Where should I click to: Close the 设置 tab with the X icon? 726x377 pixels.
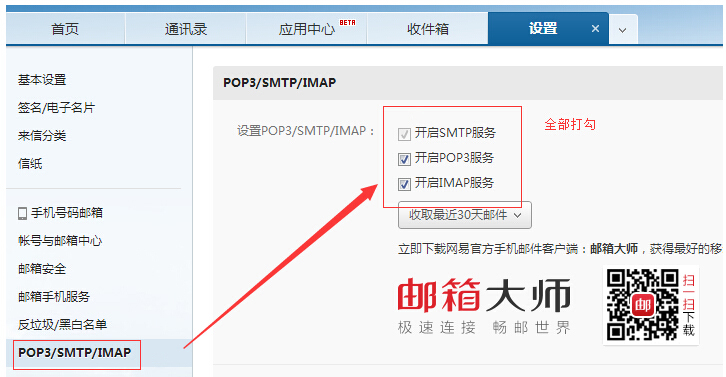(x=595, y=29)
